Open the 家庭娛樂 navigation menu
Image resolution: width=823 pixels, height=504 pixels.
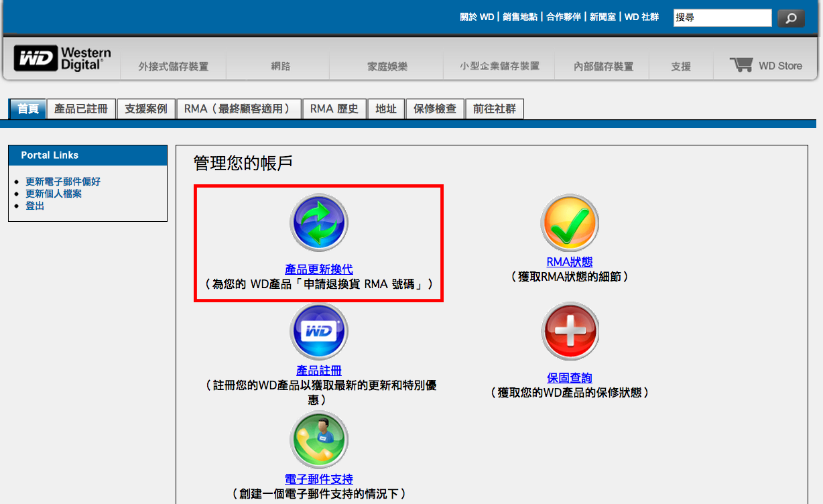(387, 66)
